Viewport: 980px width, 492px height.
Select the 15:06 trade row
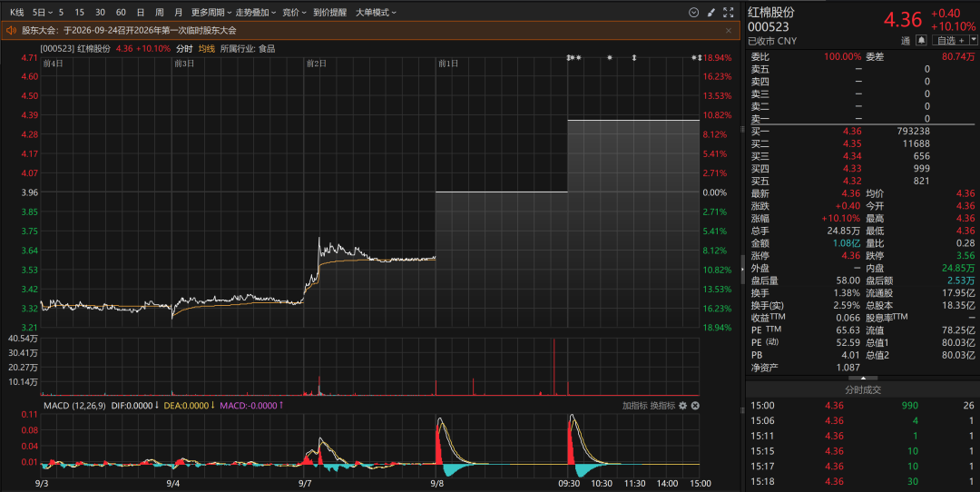(863, 420)
